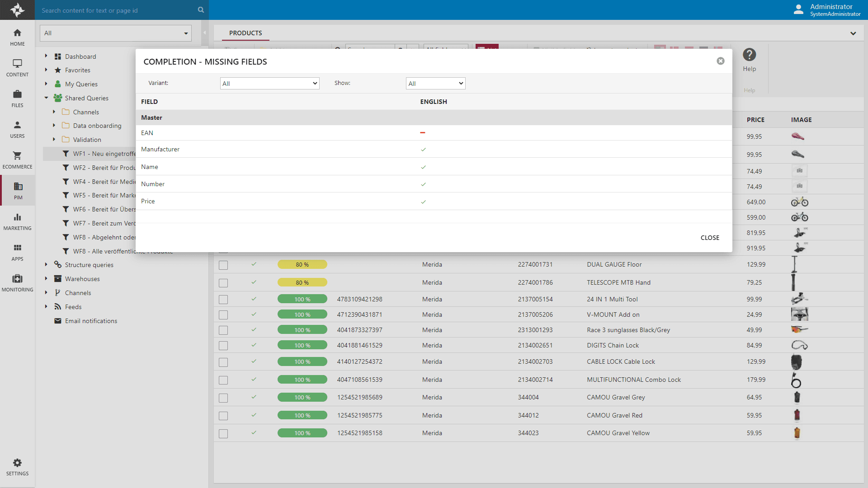Open the MARKETING section
This screenshot has height=488, width=868.
click(17, 221)
